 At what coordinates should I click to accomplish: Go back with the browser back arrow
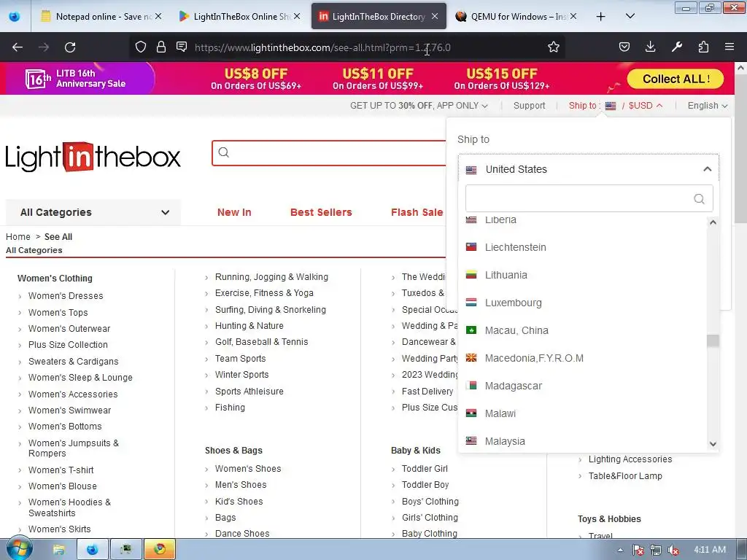click(x=18, y=47)
